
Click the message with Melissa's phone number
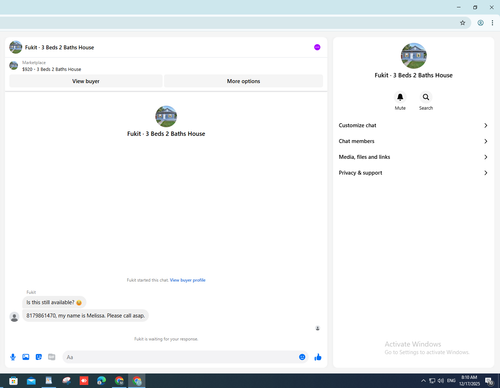pyautogui.click(x=86, y=315)
